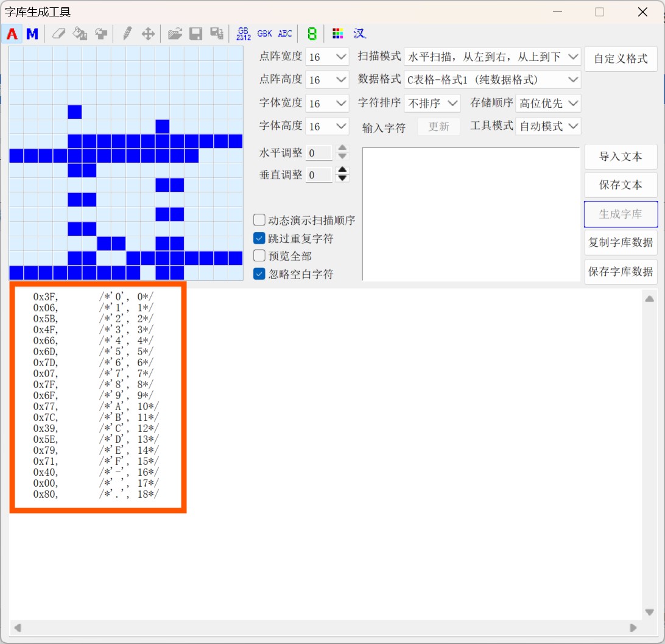Select the blue M manual mode icon
Screen dimensions: 665x644
tap(32, 34)
